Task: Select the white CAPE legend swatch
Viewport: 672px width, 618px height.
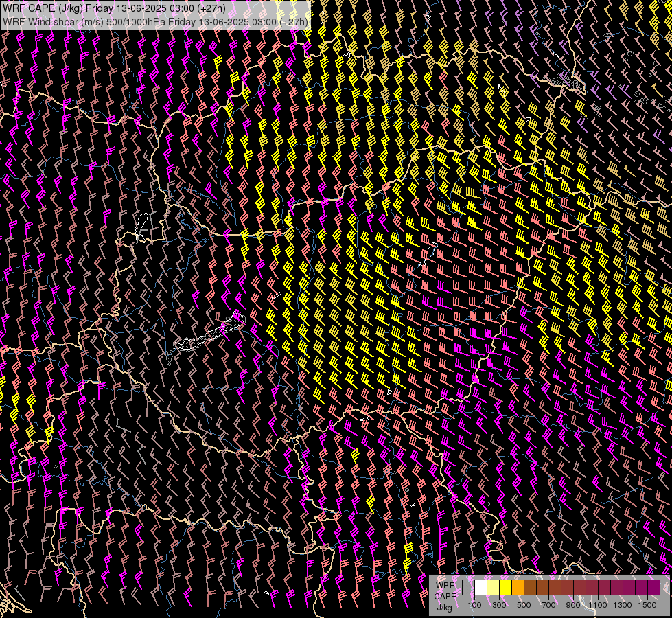Action: pyautogui.click(x=480, y=588)
